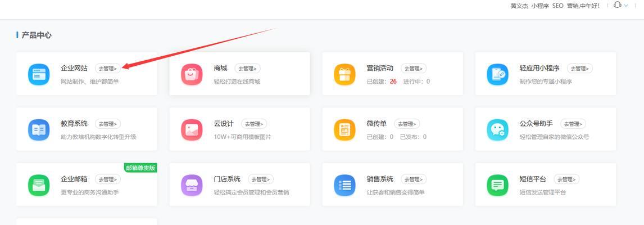Click the 短信平台 message icon
This screenshot has width=644, height=225.
tap(497, 185)
